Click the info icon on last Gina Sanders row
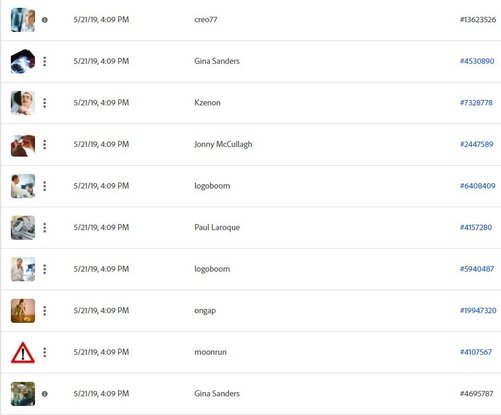Screen dimensions: 501x415 point(45,394)
